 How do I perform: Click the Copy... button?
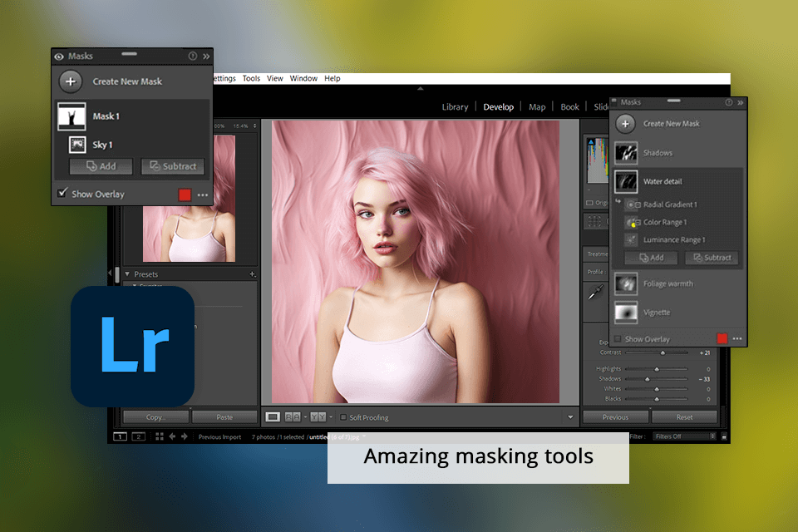pos(155,417)
